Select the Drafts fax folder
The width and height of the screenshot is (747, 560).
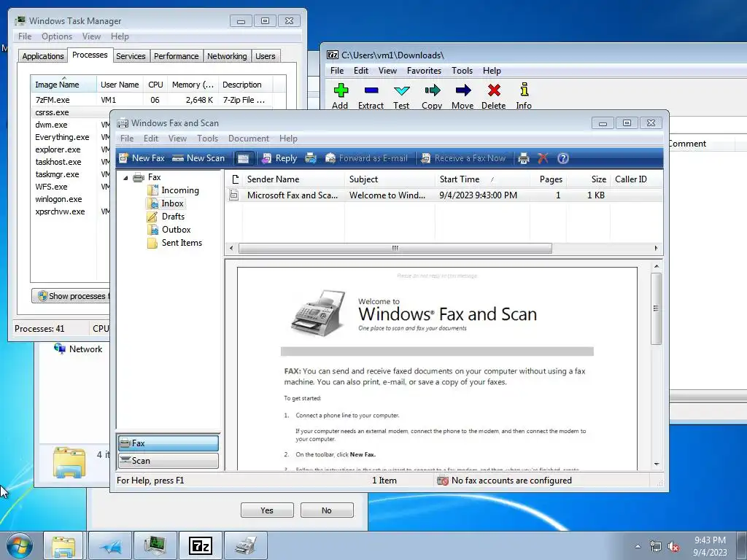pyautogui.click(x=166, y=216)
